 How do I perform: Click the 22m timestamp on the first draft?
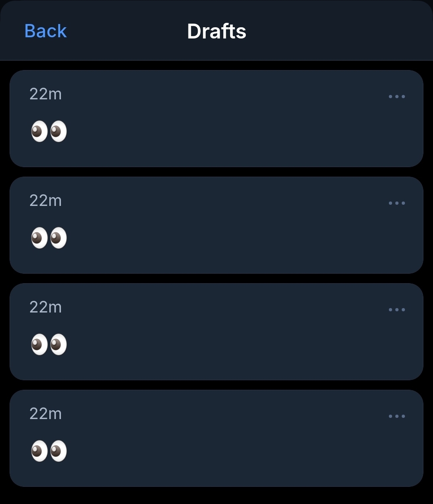click(45, 94)
